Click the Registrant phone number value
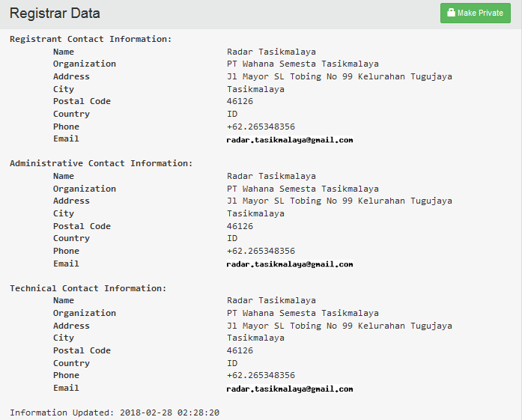Image resolution: width=522 pixels, height=420 pixels. (x=261, y=127)
